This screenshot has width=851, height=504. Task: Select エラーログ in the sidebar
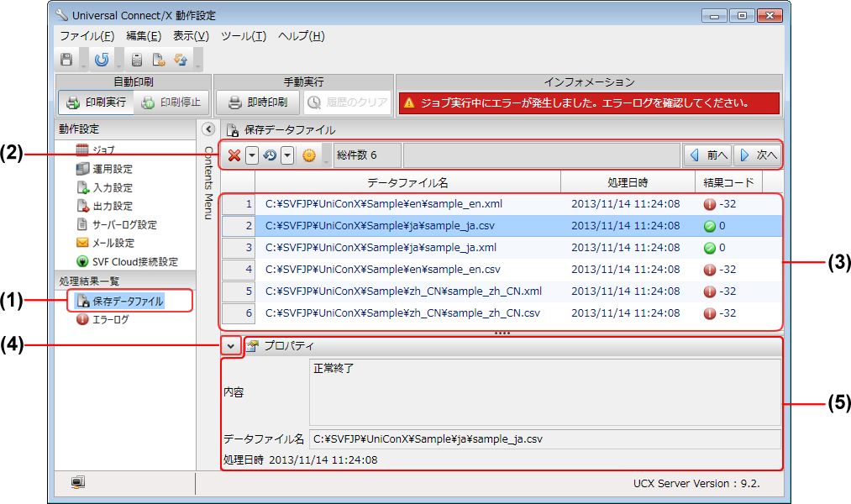(102, 319)
